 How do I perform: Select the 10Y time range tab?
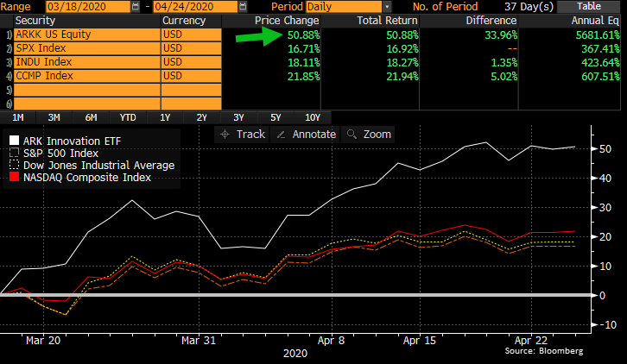(x=313, y=117)
